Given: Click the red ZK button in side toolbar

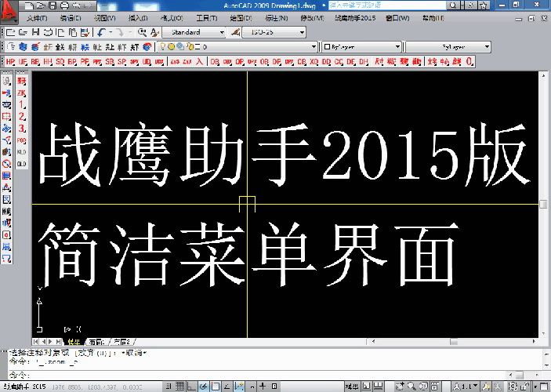Looking at the screenshot, I should click(x=22, y=93).
